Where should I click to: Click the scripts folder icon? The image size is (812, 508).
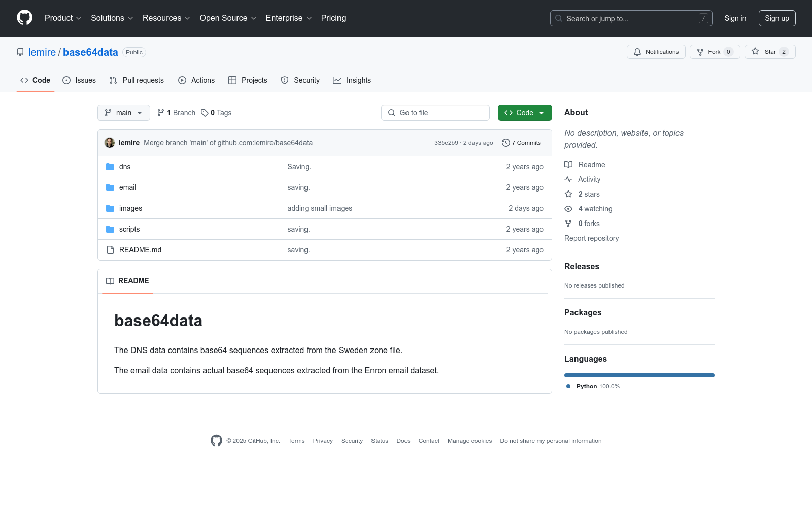click(x=110, y=229)
